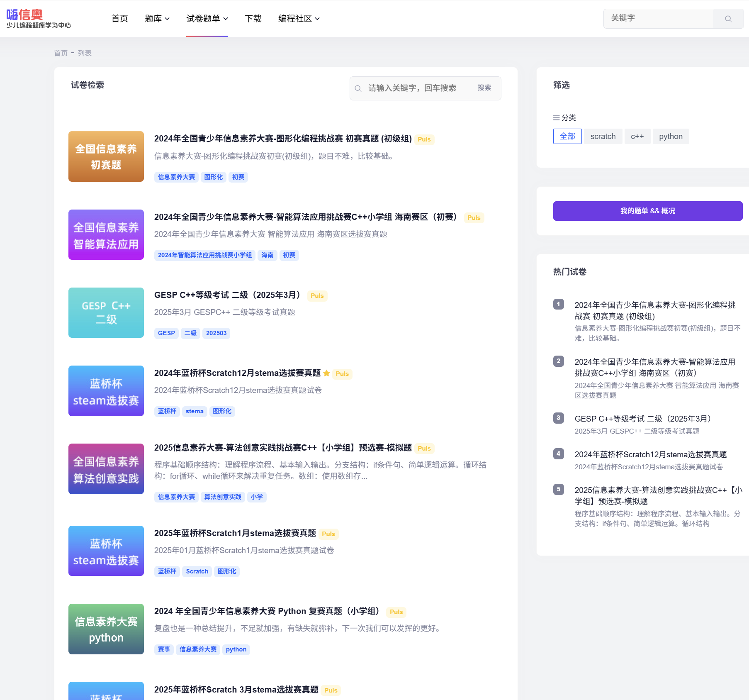Open the 全国信息素养 初赛题 thumbnail

pyautogui.click(x=106, y=156)
